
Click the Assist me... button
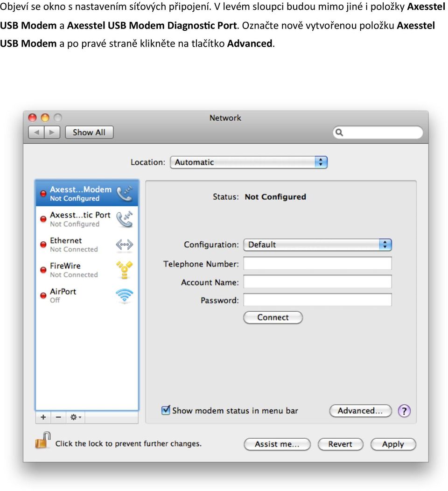tap(277, 444)
